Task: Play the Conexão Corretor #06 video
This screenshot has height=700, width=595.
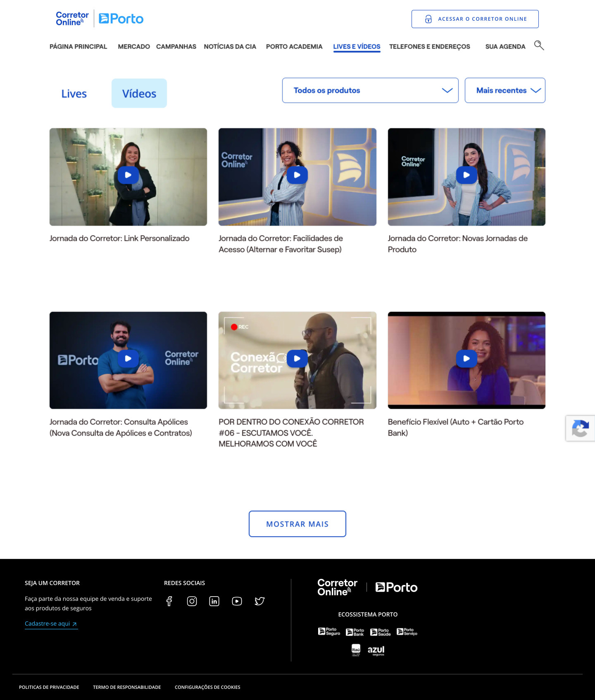Action: (x=297, y=358)
